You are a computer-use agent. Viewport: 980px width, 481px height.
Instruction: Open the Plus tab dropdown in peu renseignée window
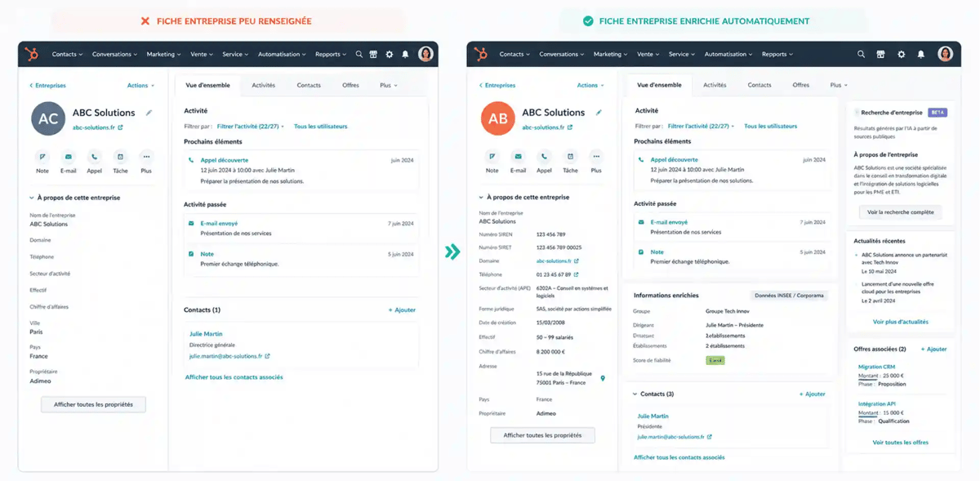click(x=389, y=85)
